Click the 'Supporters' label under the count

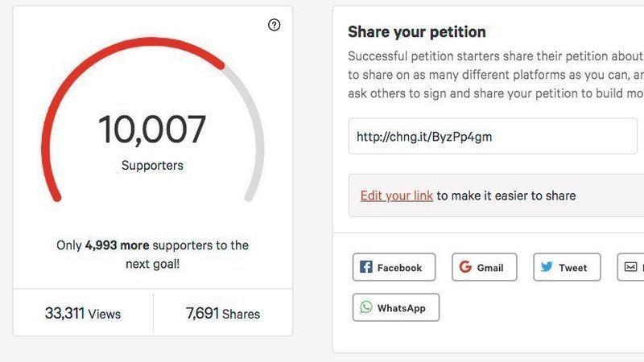point(152,166)
